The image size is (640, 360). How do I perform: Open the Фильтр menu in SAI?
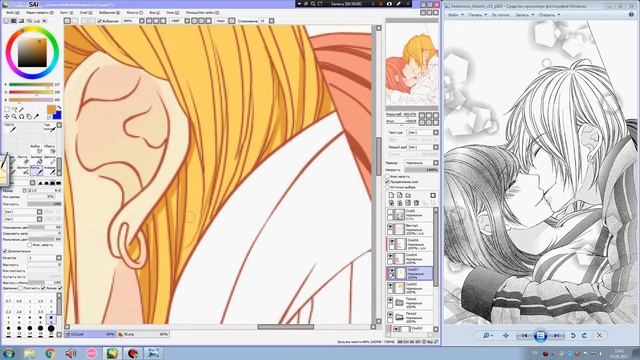point(134,13)
